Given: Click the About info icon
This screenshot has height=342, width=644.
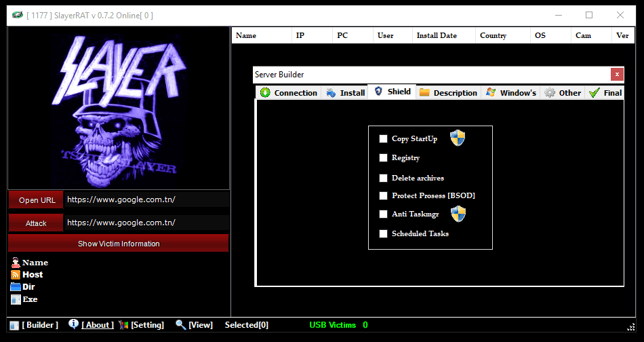Looking at the screenshot, I should pos(73,324).
